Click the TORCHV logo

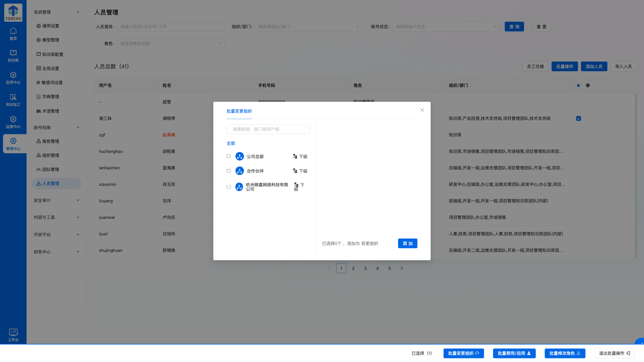(x=13, y=12)
